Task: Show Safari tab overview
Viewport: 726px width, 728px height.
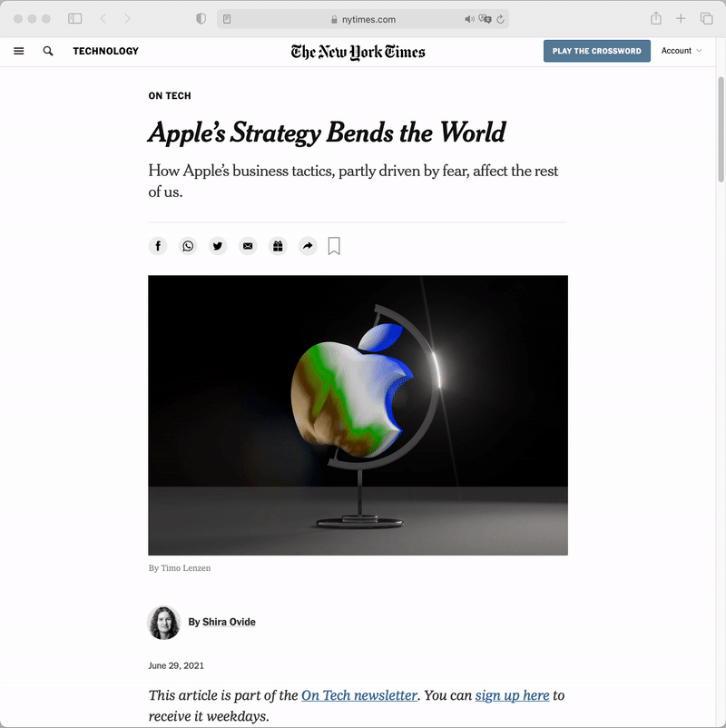Action: coord(706,18)
